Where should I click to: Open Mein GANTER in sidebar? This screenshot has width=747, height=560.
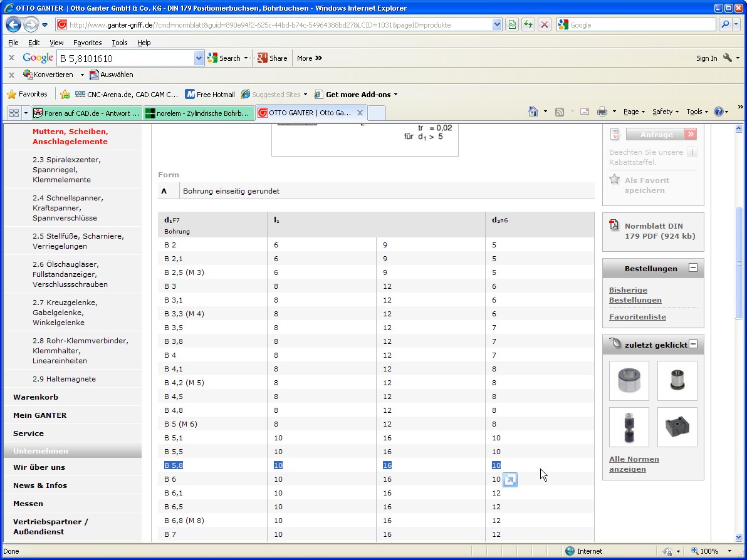(39, 415)
